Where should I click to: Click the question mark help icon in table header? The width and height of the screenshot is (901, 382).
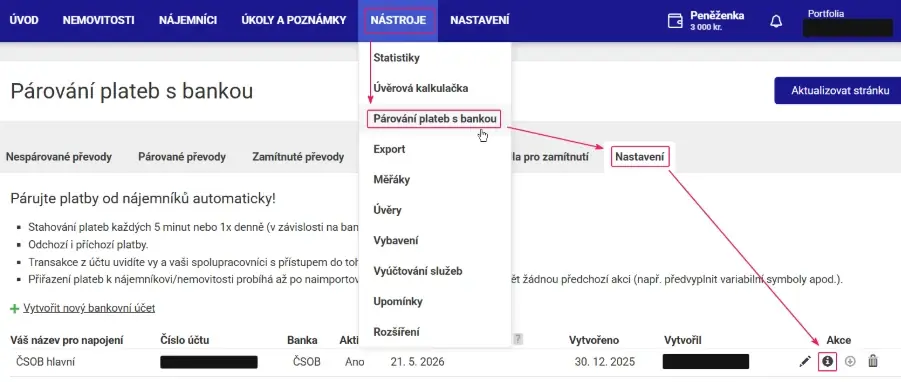518,339
